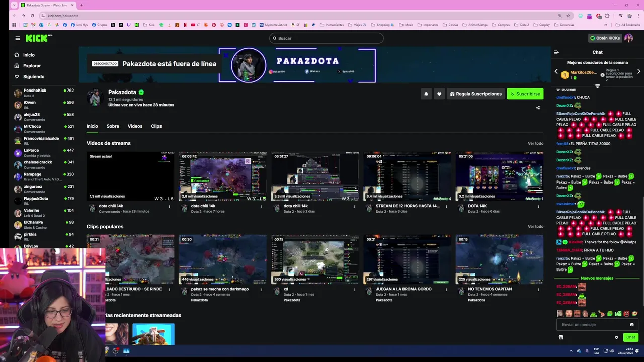This screenshot has height=362, width=644.
Task: Open All Bookmarks folder
Action: pyautogui.click(x=628, y=25)
